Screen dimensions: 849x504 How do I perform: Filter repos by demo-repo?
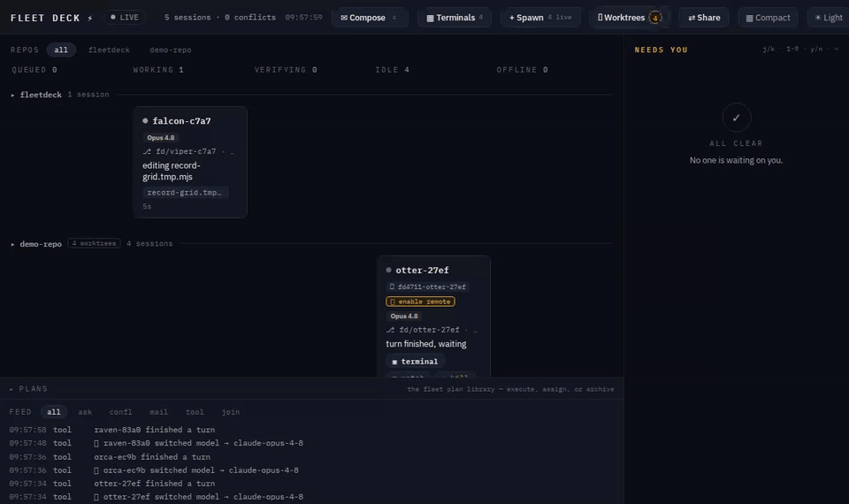click(171, 50)
